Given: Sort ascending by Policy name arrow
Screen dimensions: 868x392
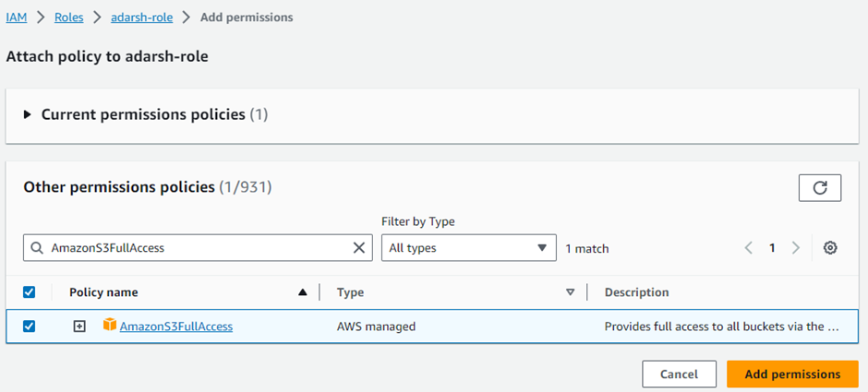Looking at the screenshot, I should tap(302, 292).
